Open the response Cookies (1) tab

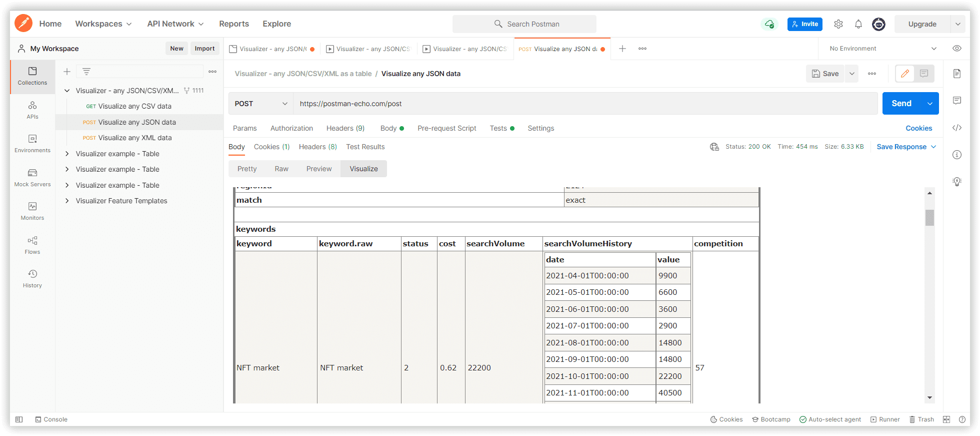click(x=272, y=147)
